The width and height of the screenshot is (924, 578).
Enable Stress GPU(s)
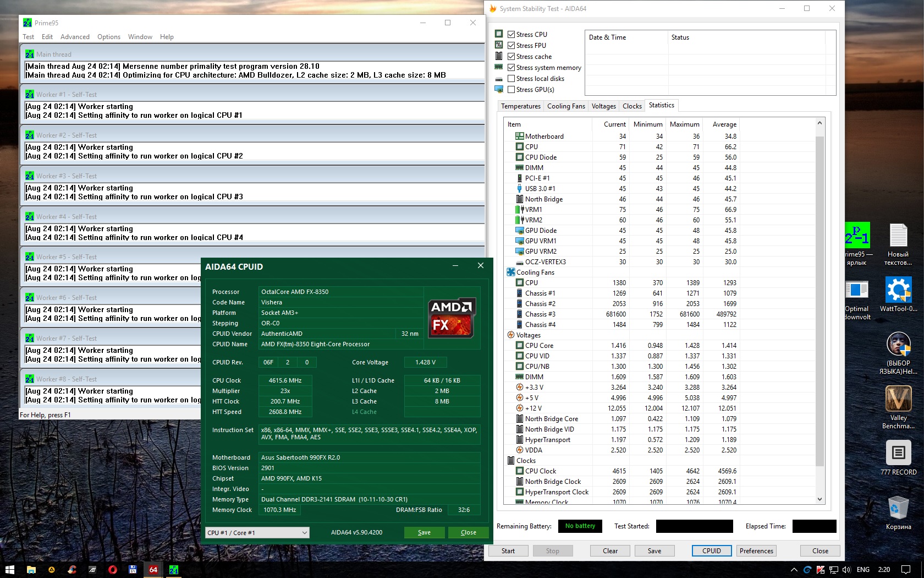tap(512, 89)
